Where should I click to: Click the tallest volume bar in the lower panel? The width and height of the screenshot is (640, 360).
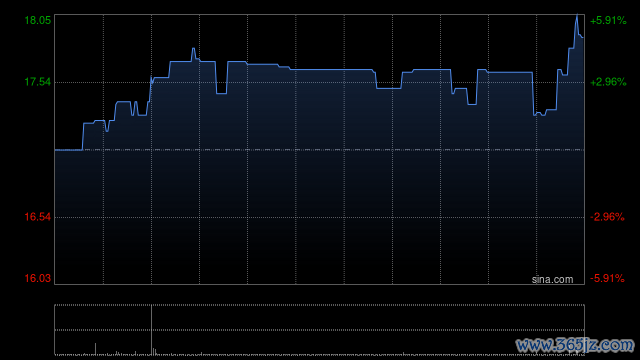tap(151, 330)
